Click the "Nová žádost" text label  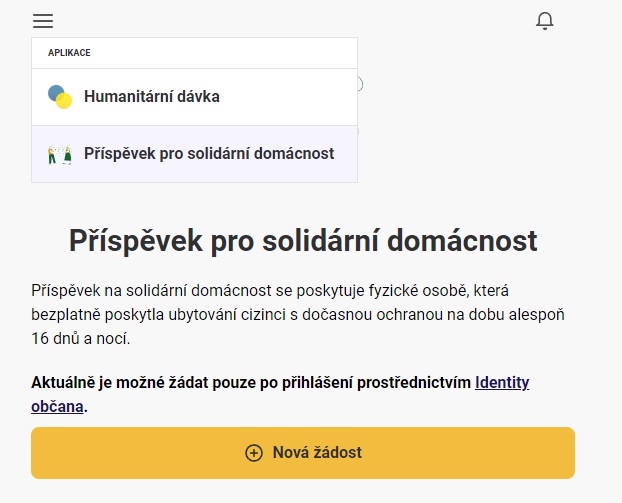[x=317, y=453]
